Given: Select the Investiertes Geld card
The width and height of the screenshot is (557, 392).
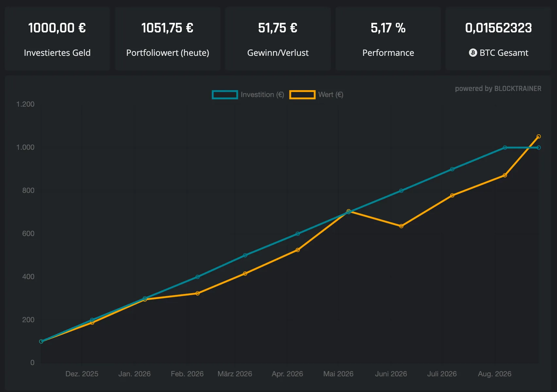Looking at the screenshot, I should (x=57, y=39).
